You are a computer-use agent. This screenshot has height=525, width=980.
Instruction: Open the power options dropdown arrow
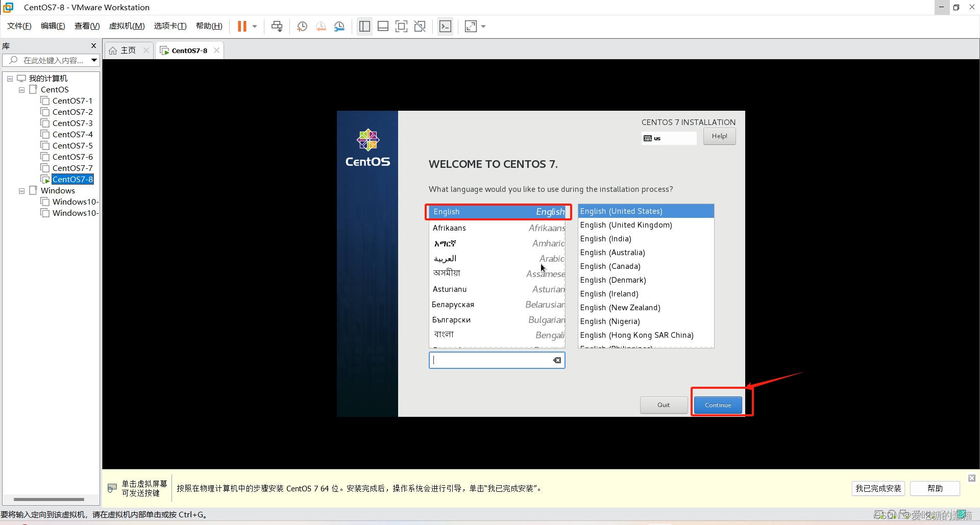tap(255, 27)
